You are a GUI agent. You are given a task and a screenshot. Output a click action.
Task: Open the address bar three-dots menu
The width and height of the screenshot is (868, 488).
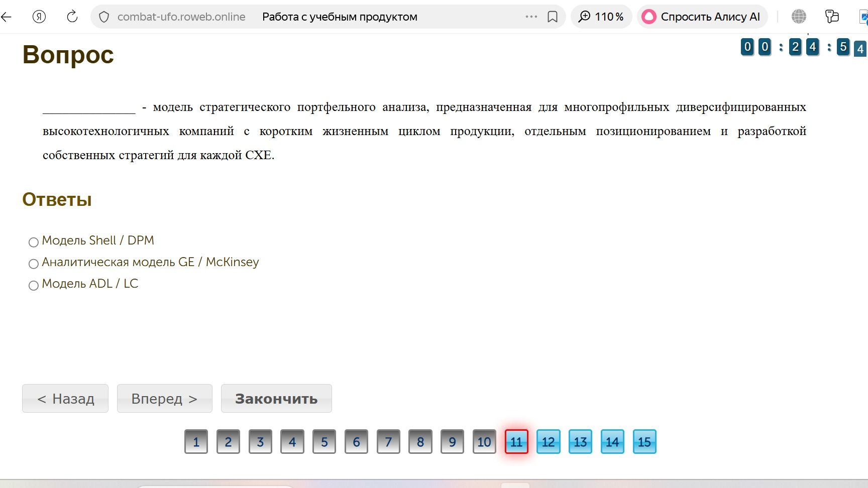[531, 17]
